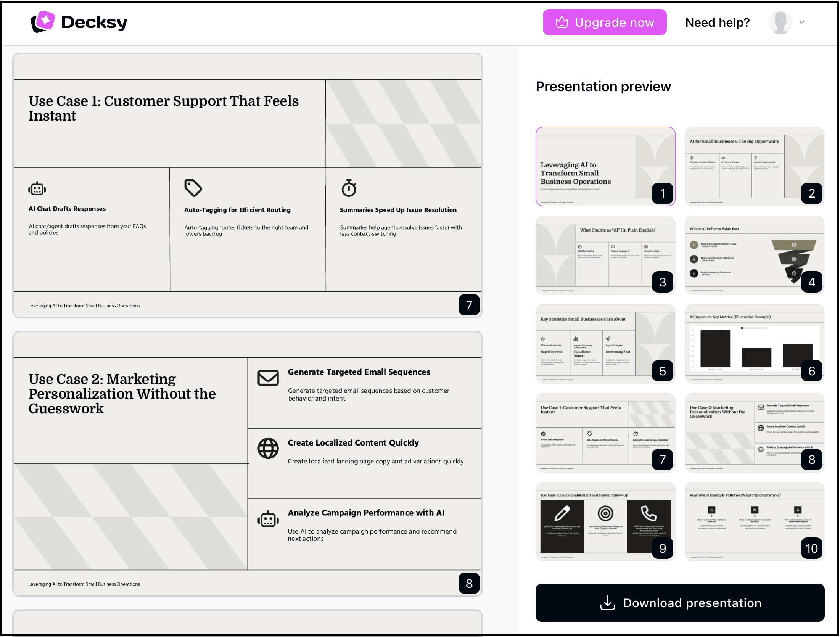Screen dimensions: 840x637
Task: Select slide 10 thumbnail Real-World Example Patterns
Action: (x=754, y=521)
